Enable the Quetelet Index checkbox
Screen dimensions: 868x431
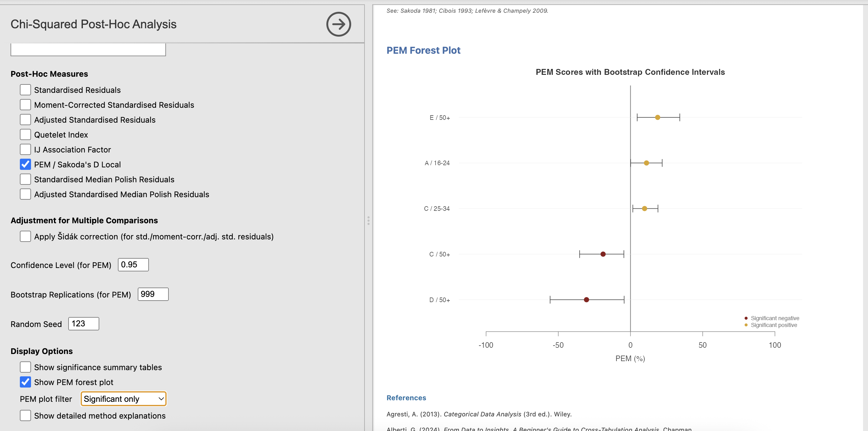(x=25, y=134)
